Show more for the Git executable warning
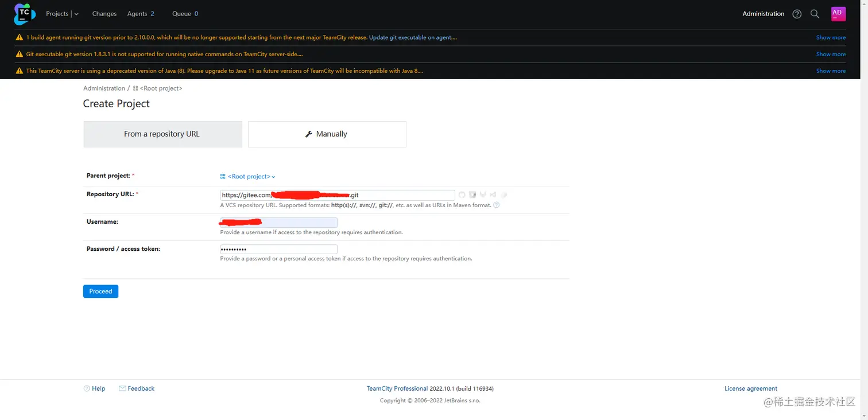 [x=831, y=54]
